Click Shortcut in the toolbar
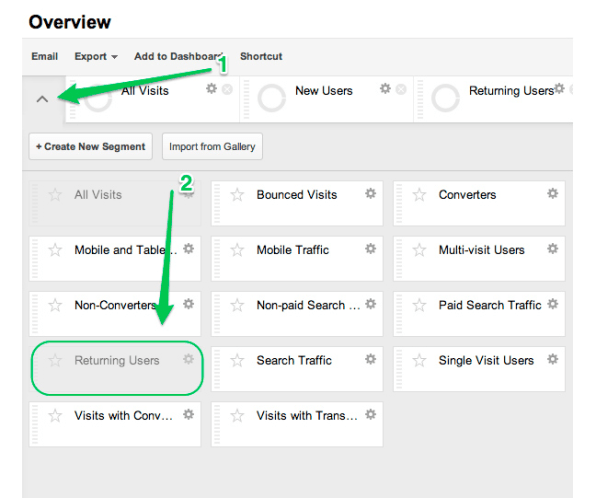This screenshot has height=498, width=596. tap(261, 56)
